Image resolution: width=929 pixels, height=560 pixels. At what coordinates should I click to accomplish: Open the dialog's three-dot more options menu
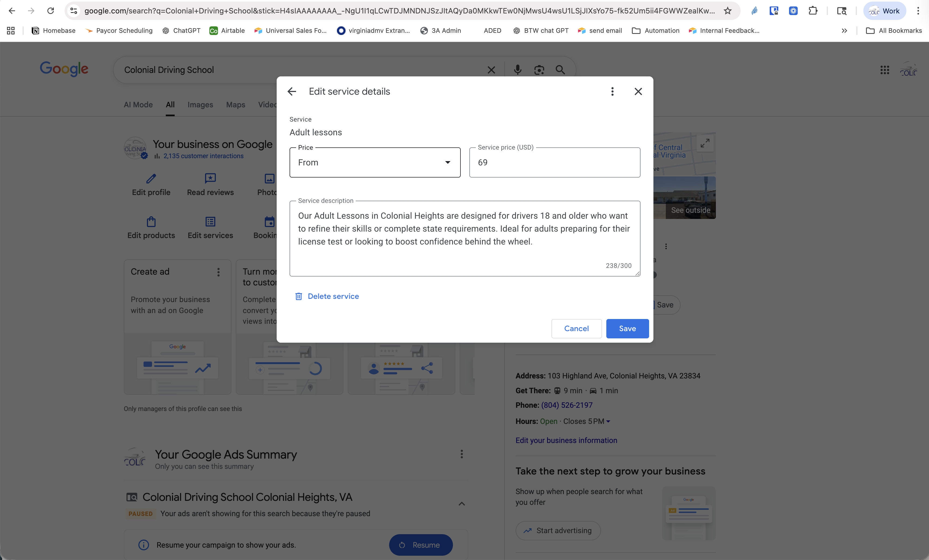612,91
